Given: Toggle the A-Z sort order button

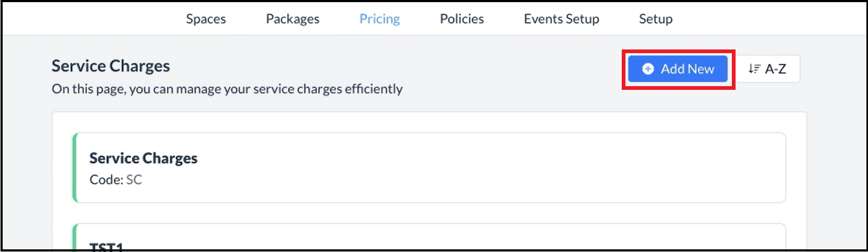Looking at the screenshot, I should click(x=767, y=69).
